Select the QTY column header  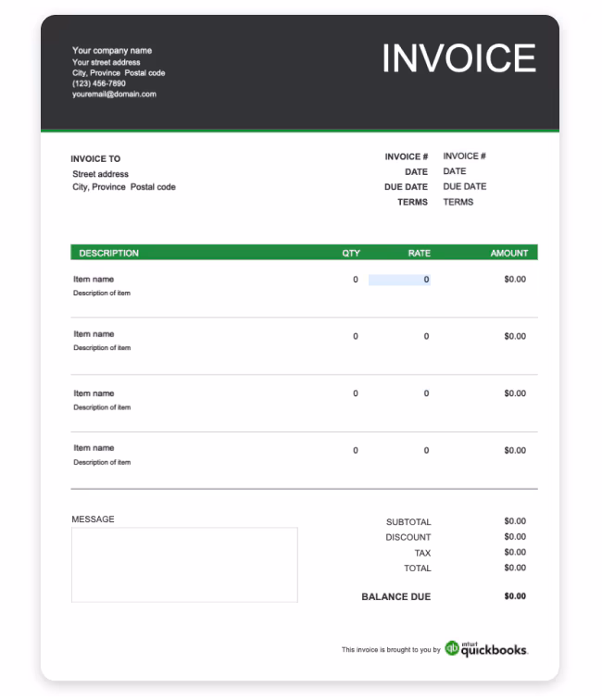(x=351, y=253)
